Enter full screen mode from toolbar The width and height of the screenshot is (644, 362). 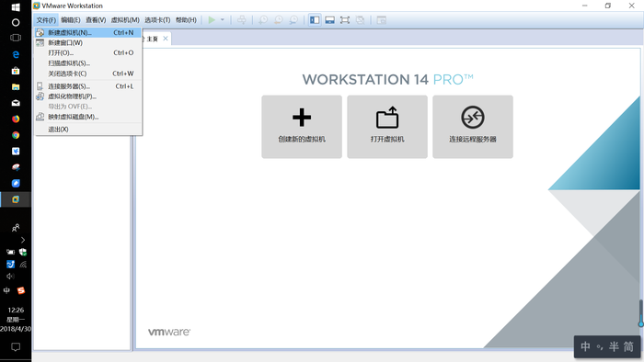point(345,19)
